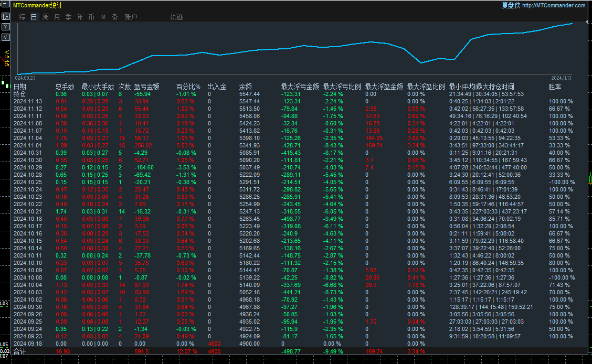The image size is (592, 364).
Task: Click holding time 128:39:17 | 144:15:48 | 159:52:21
Action: click(x=491, y=307)
